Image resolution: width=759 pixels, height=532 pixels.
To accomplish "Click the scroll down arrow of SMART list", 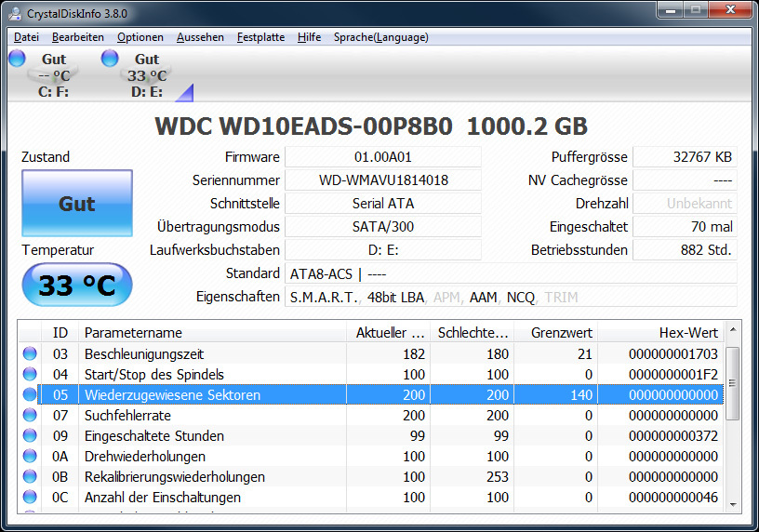I will point(733,505).
